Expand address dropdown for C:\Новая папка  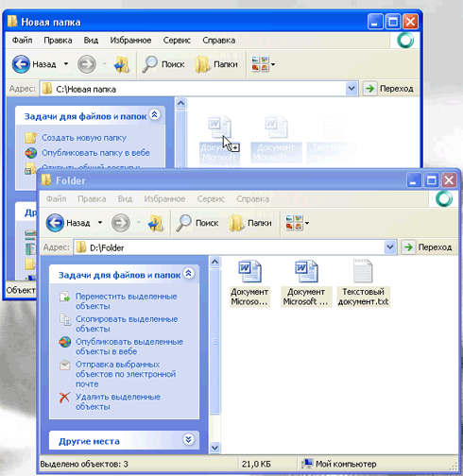(x=352, y=89)
